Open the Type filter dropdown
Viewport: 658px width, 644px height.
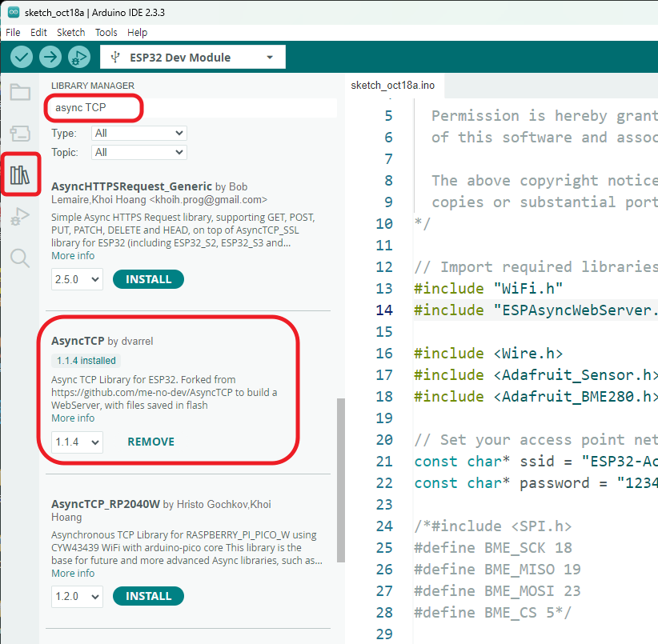click(x=139, y=134)
